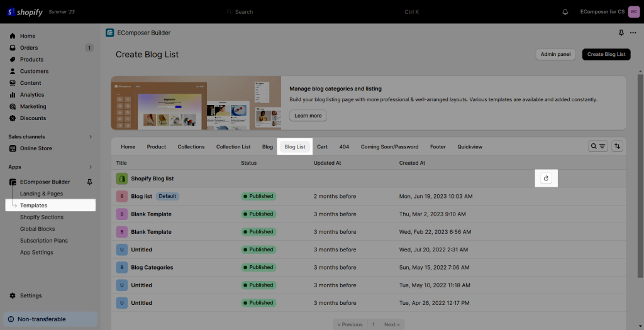Image resolution: width=644 pixels, height=330 pixels.
Task: Click the Marketing target icon
Action: coord(13,106)
